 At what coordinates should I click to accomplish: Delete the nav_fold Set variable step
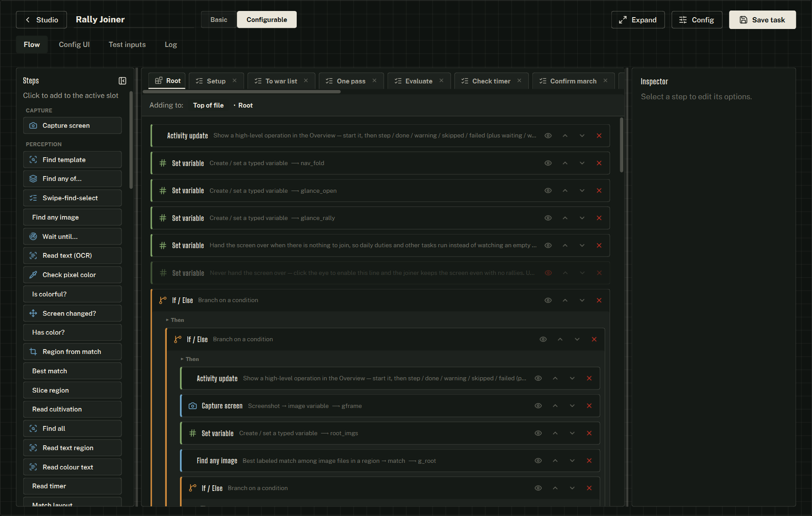point(599,163)
